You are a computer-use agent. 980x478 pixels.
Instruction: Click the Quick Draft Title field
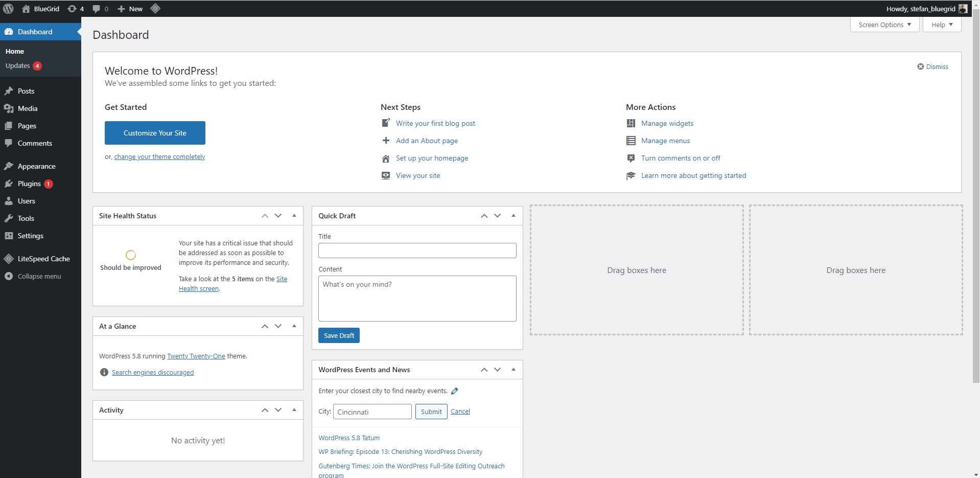click(x=417, y=251)
